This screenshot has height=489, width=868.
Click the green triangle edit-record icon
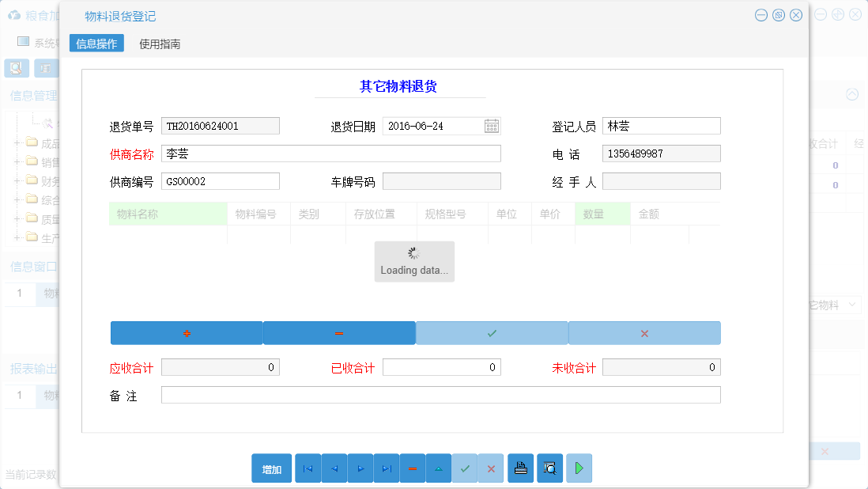coord(438,468)
